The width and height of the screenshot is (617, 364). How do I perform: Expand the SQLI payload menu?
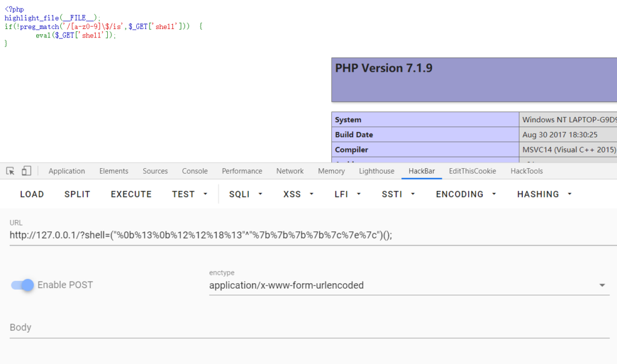click(x=246, y=195)
